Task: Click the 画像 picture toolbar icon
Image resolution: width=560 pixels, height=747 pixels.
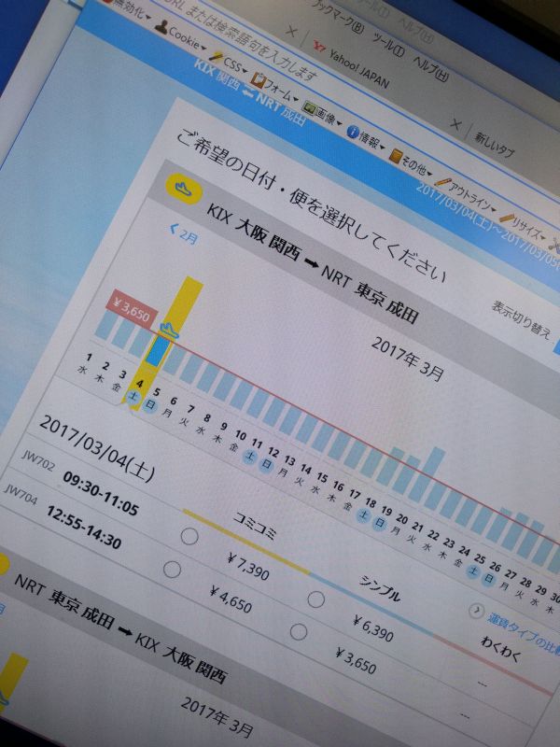Action: (x=309, y=106)
